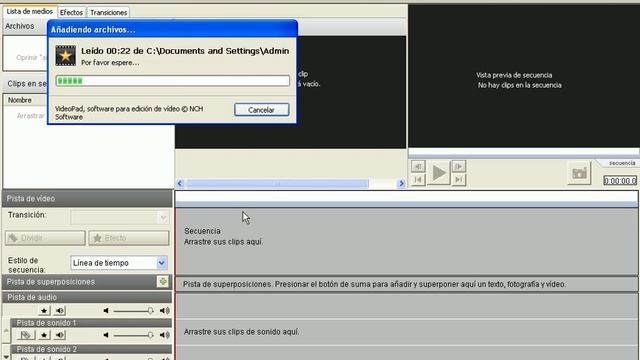This screenshot has width=640, height=360.
Task: Click the clip preview horizontal scrollbar thumb
Action: click(277, 184)
